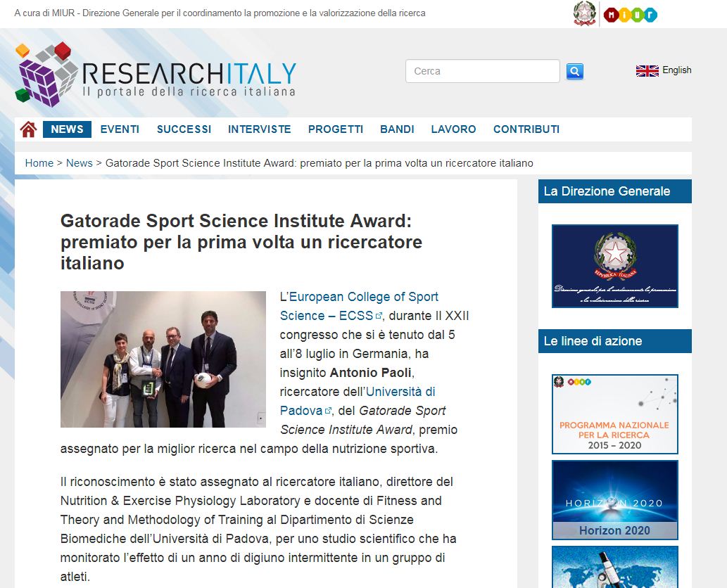Screen dimensions: 727x588
Task: Select INTERVISTE in the navigation bar
Action: 259,129
